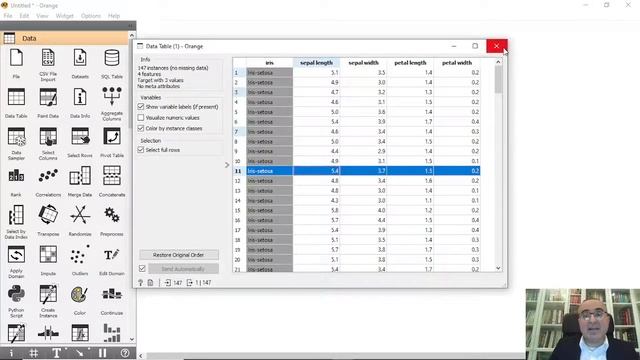Open the Options menu
The height and width of the screenshot is (360, 640).
pos(91,16)
